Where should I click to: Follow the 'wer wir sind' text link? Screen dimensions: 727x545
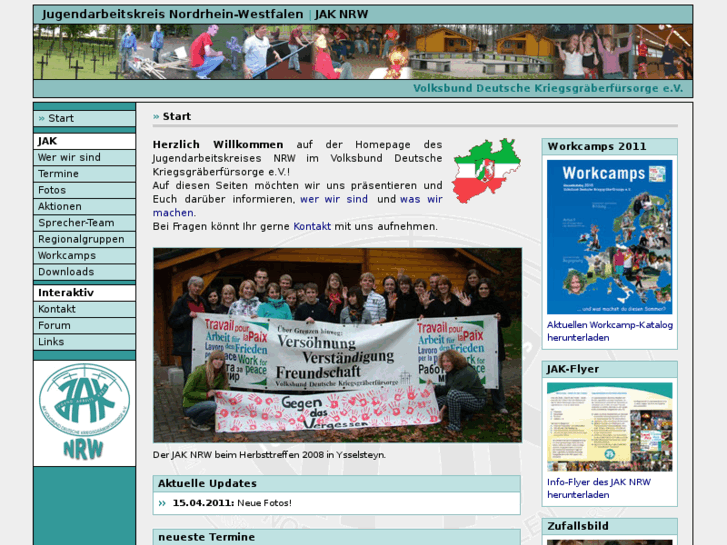click(x=334, y=199)
